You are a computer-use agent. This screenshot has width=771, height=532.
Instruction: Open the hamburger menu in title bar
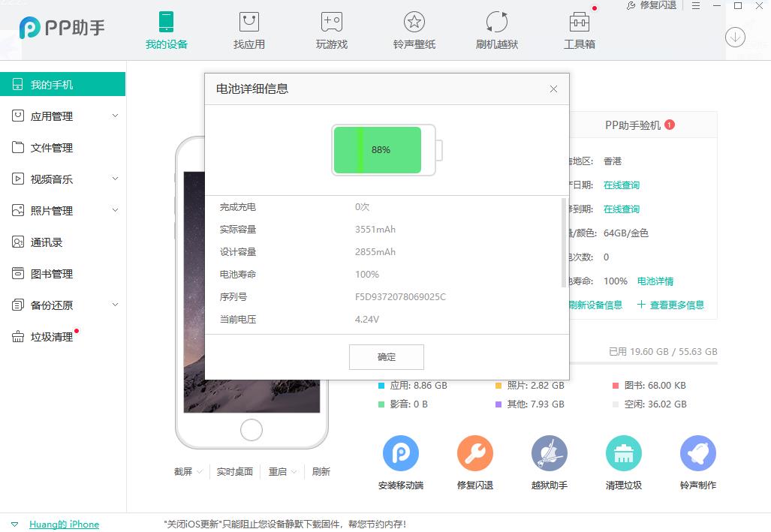pyautogui.click(x=696, y=6)
